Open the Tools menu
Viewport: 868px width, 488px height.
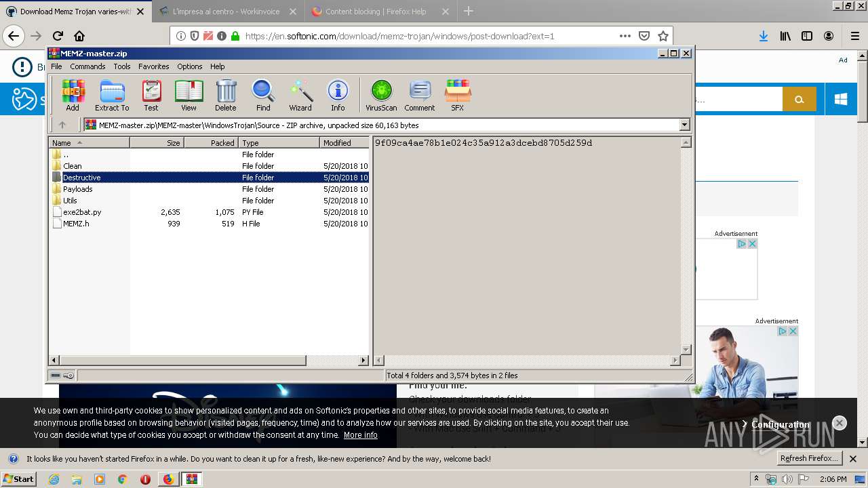(122, 66)
